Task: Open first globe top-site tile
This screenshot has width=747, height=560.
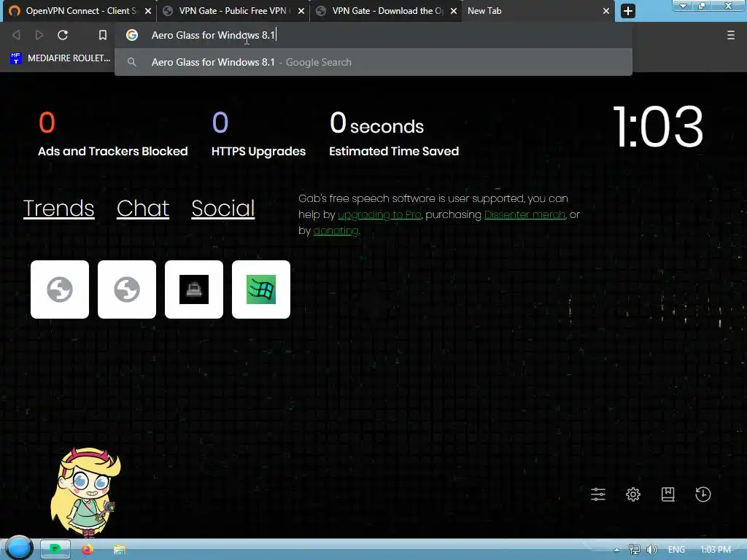Action: pos(60,289)
